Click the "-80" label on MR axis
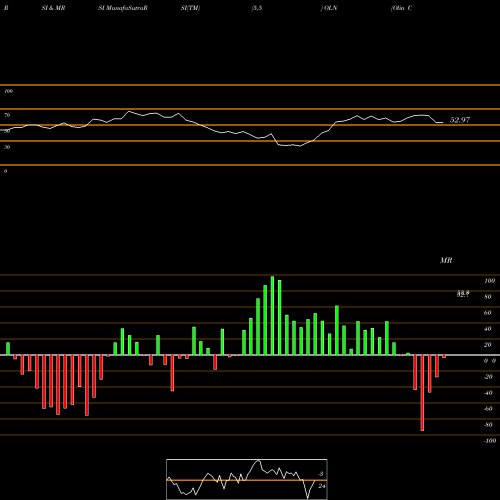This screenshot has width=500, height=500. [x=488, y=425]
